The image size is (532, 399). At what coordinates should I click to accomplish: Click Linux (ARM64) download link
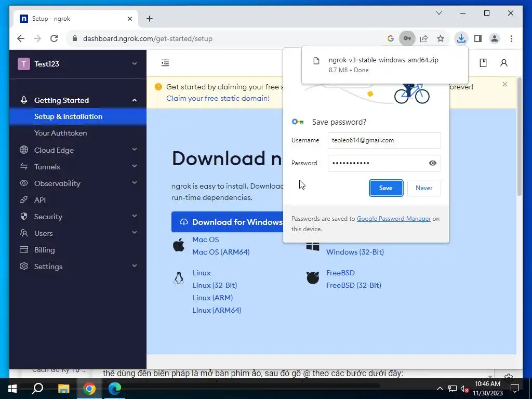click(217, 310)
